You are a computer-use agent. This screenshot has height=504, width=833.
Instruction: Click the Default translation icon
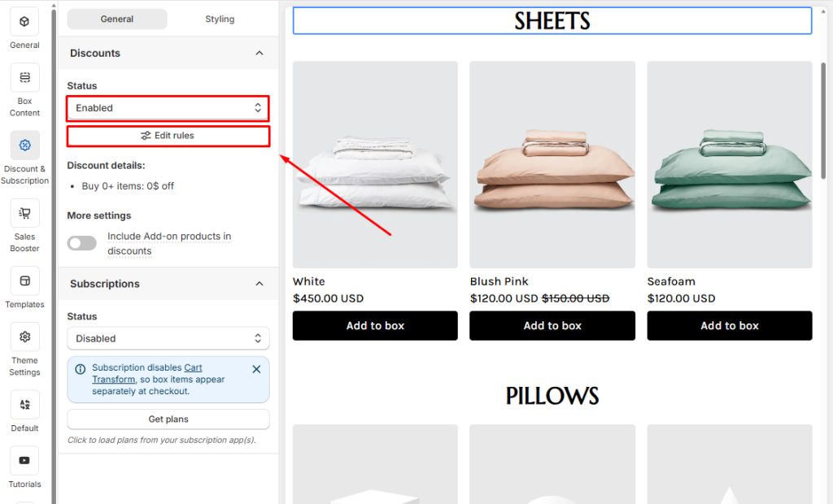[24, 404]
